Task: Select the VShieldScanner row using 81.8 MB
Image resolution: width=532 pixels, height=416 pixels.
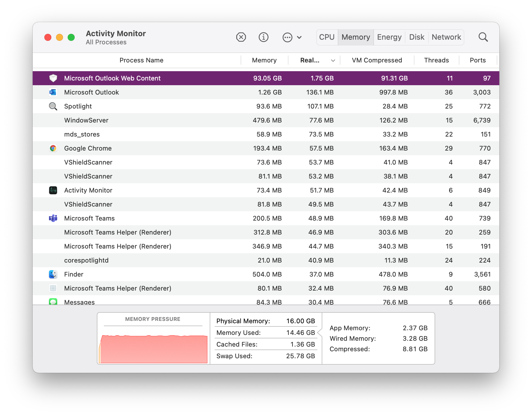Action: [x=266, y=204]
